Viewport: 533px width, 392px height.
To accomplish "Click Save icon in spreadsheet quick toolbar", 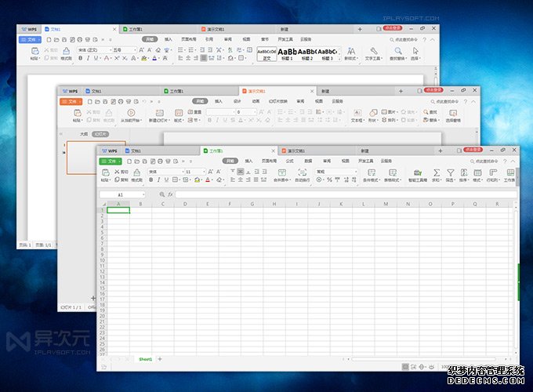I will coord(144,162).
